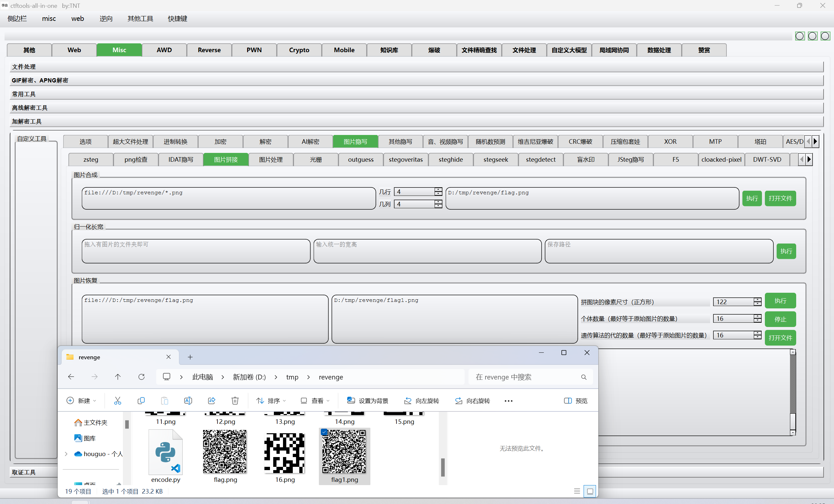
Task: Click the second circle icon at top right
Action: click(x=813, y=36)
